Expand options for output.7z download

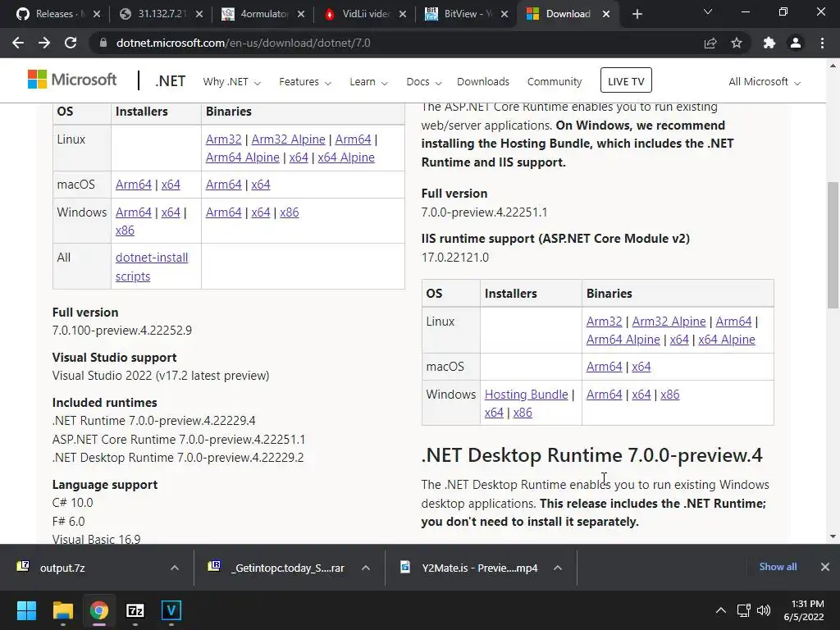click(x=175, y=568)
